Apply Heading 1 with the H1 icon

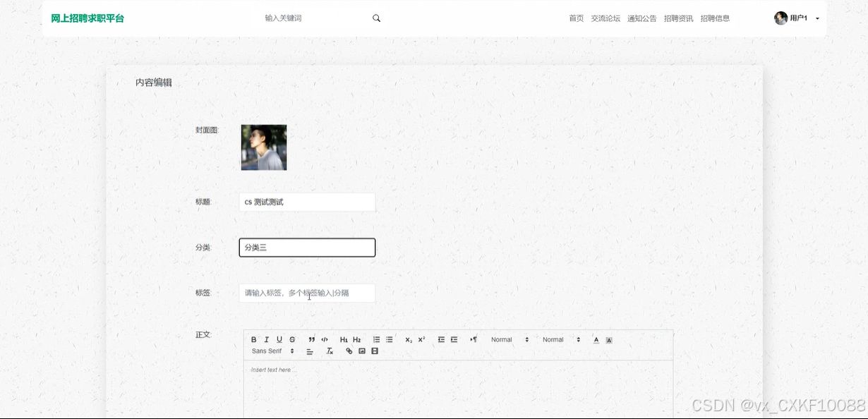click(344, 340)
